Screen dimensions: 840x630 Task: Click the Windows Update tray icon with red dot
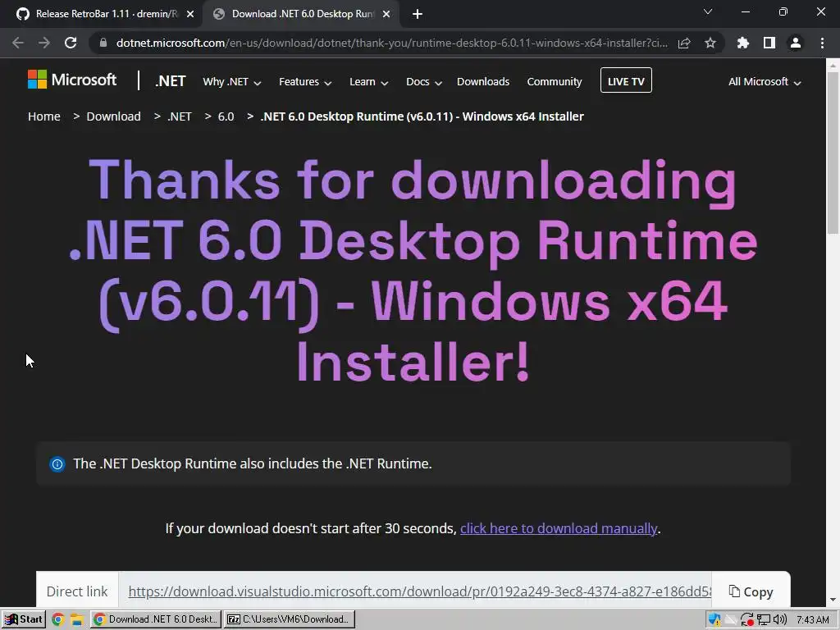point(747,620)
